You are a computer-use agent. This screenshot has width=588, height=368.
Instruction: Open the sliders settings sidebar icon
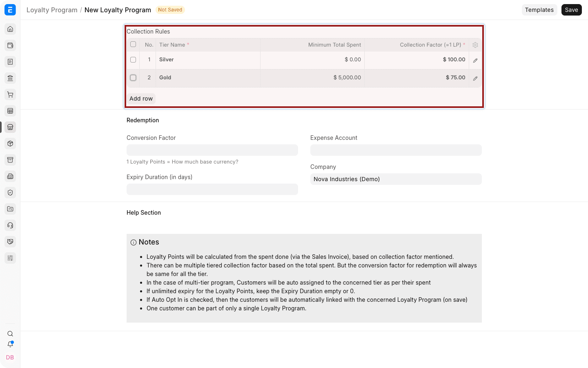pos(10,258)
